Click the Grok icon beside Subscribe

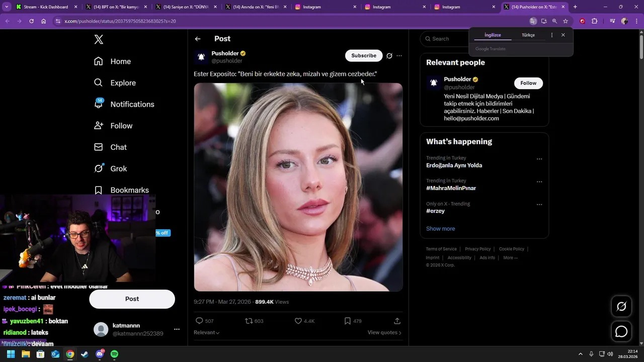click(389, 56)
